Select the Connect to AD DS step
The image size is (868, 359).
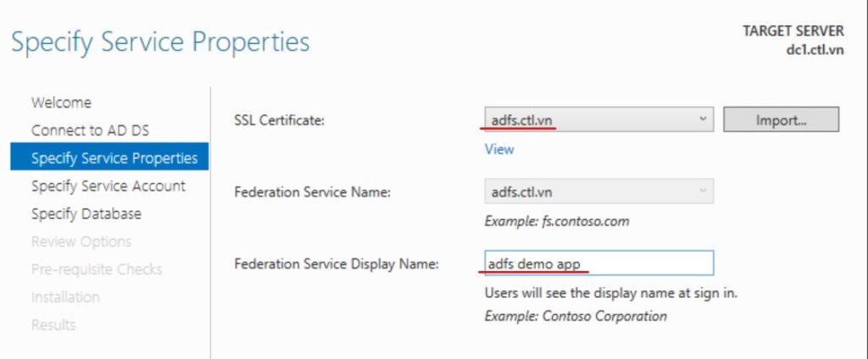[90, 130]
